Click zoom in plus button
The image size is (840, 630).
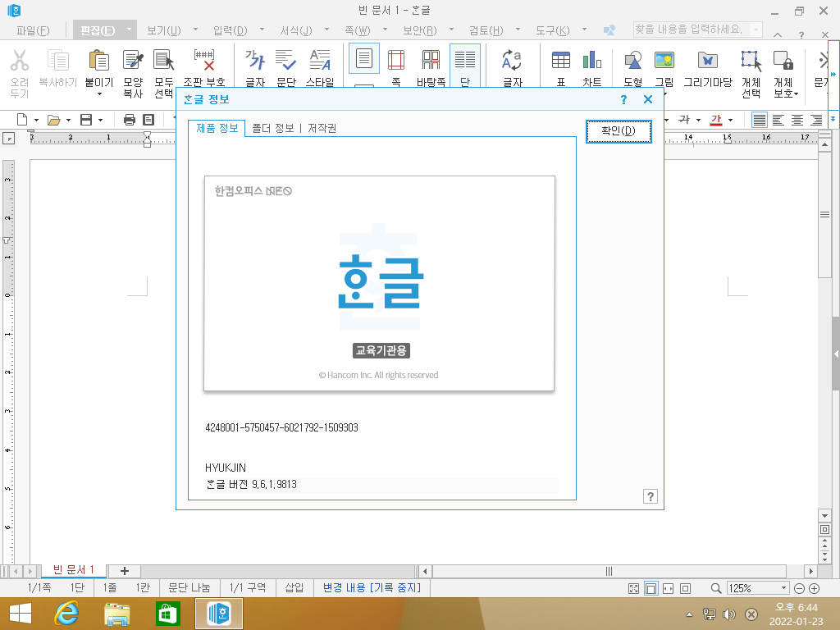click(x=815, y=588)
